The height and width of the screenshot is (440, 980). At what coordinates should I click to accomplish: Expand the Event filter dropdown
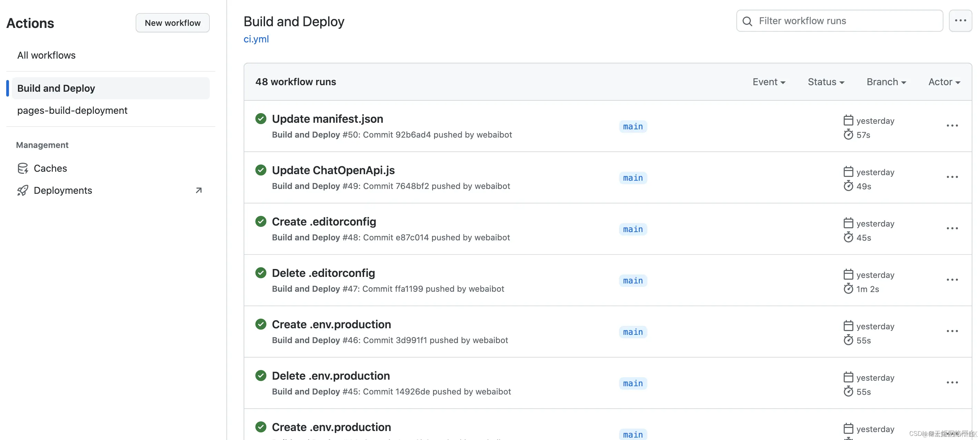(x=768, y=82)
